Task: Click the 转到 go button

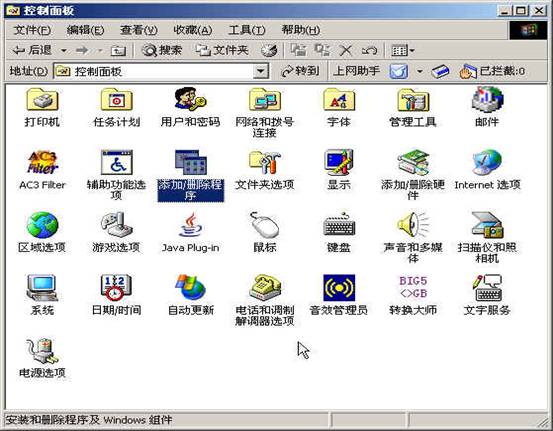Action: point(300,72)
